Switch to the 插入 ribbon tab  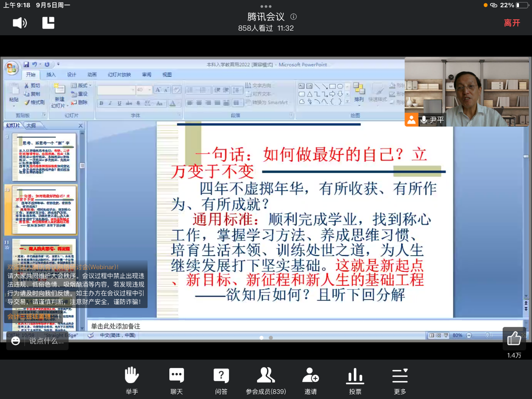click(x=51, y=75)
